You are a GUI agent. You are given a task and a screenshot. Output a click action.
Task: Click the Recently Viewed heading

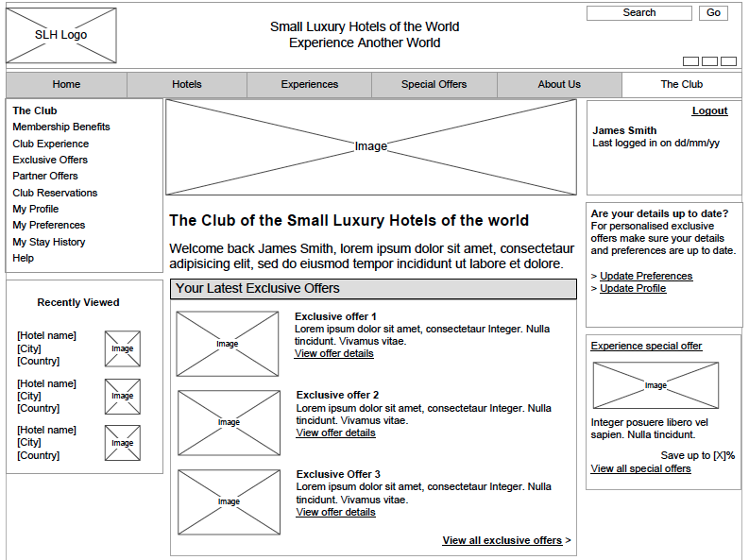pyautogui.click(x=78, y=303)
